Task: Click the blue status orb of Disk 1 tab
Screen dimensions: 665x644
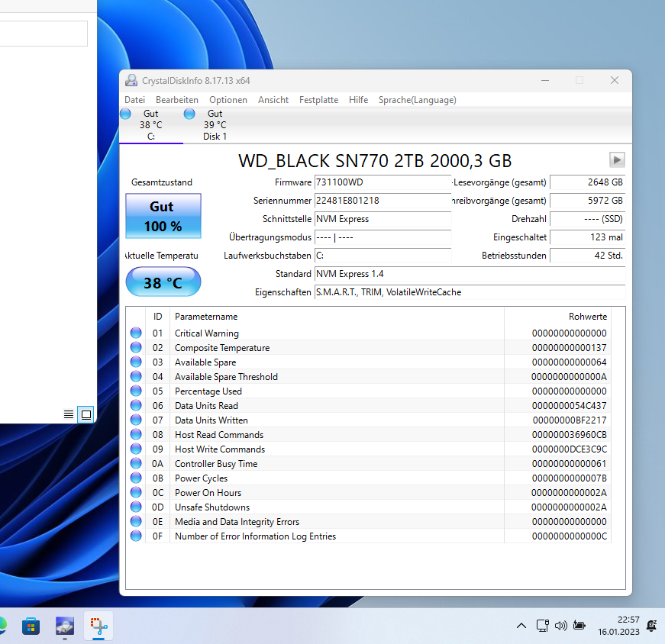Action: click(x=189, y=114)
